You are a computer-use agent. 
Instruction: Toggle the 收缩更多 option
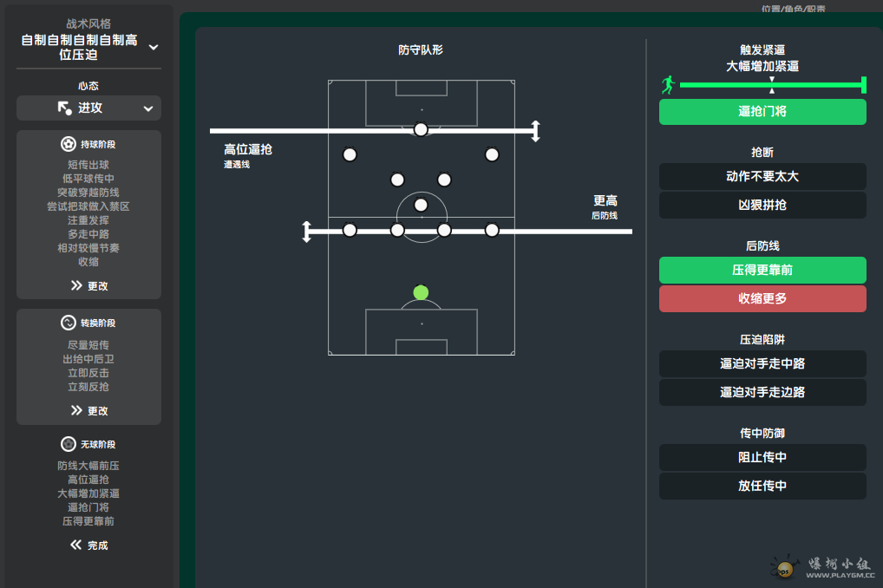(x=762, y=298)
